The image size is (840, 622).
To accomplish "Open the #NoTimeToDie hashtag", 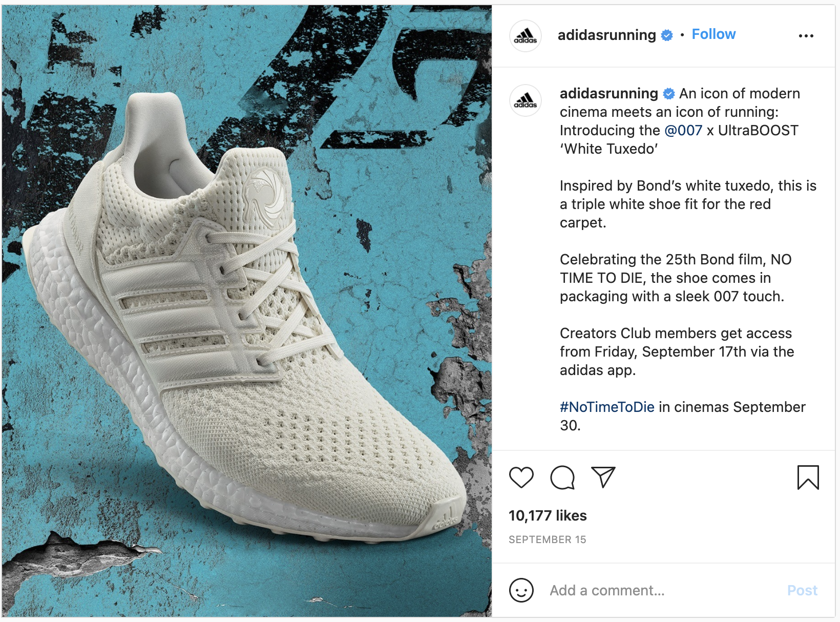I will point(607,407).
